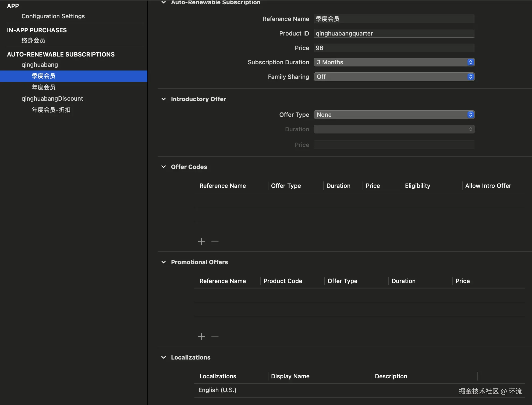Image resolution: width=532 pixels, height=405 pixels.
Task: Collapse the Promotional Offers section
Action: (164, 262)
